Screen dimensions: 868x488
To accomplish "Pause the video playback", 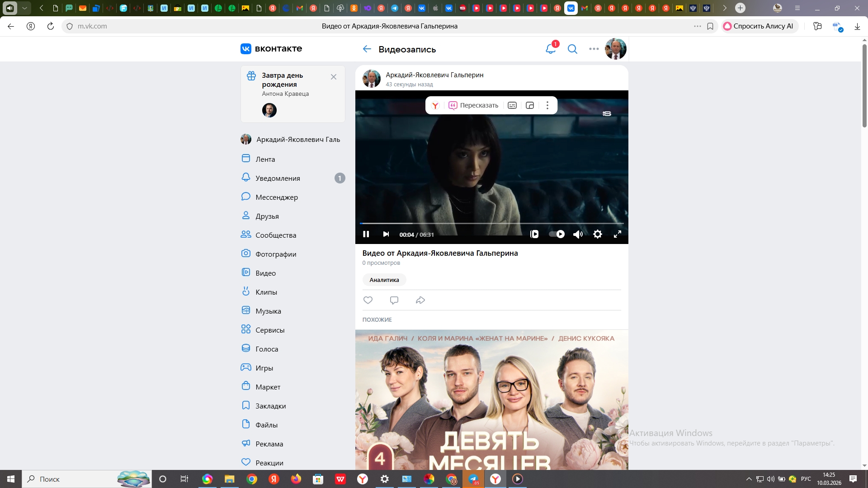I will tap(366, 234).
